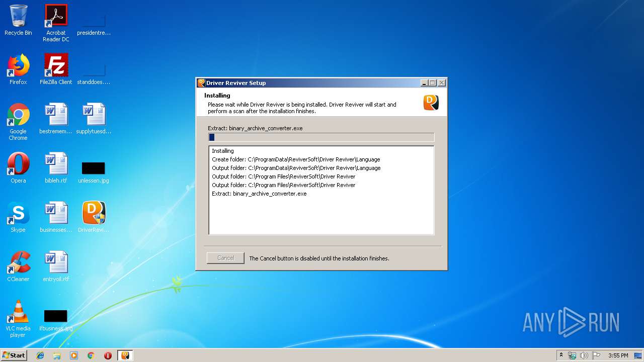The image size is (644, 362).
Task: Open supplytuesd... Word document icon
Action: [x=94, y=119]
